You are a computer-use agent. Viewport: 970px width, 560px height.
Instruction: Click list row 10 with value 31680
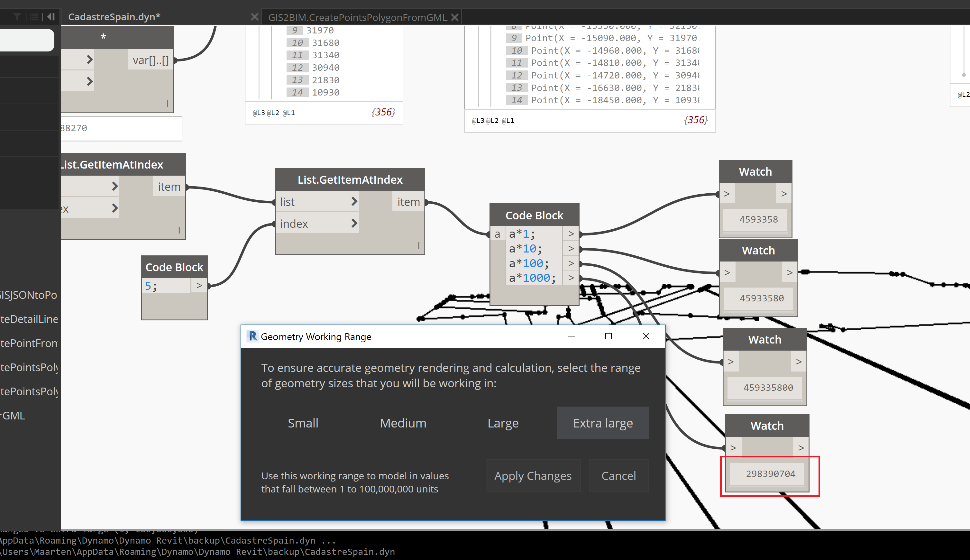(x=314, y=43)
